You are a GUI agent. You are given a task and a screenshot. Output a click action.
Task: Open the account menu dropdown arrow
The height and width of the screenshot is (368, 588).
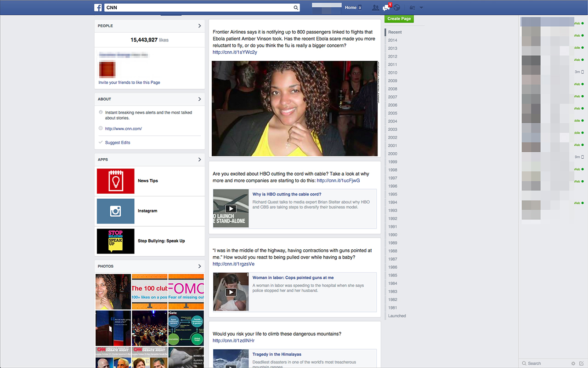pyautogui.click(x=421, y=7)
